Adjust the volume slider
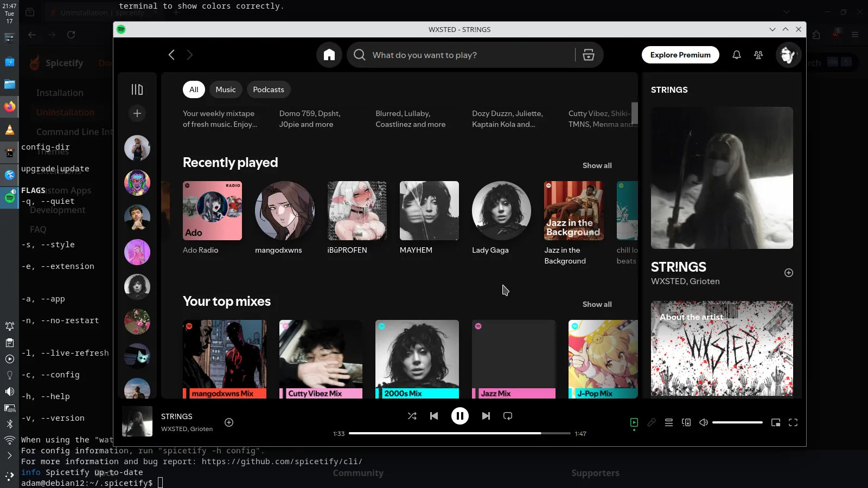The width and height of the screenshot is (868, 488). (x=737, y=422)
